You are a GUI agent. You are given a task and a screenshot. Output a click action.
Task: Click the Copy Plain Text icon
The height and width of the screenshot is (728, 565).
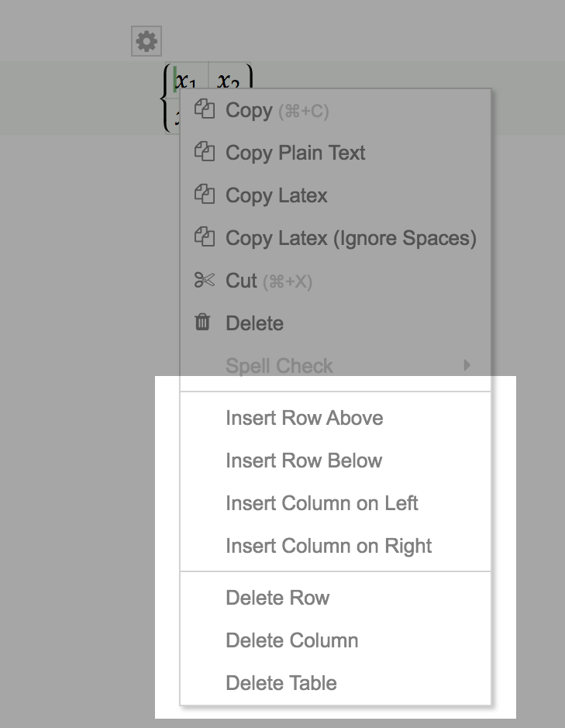(x=205, y=152)
